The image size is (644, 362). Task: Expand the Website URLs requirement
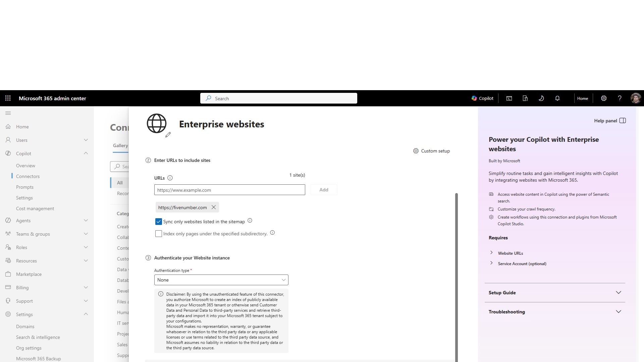pos(491,253)
